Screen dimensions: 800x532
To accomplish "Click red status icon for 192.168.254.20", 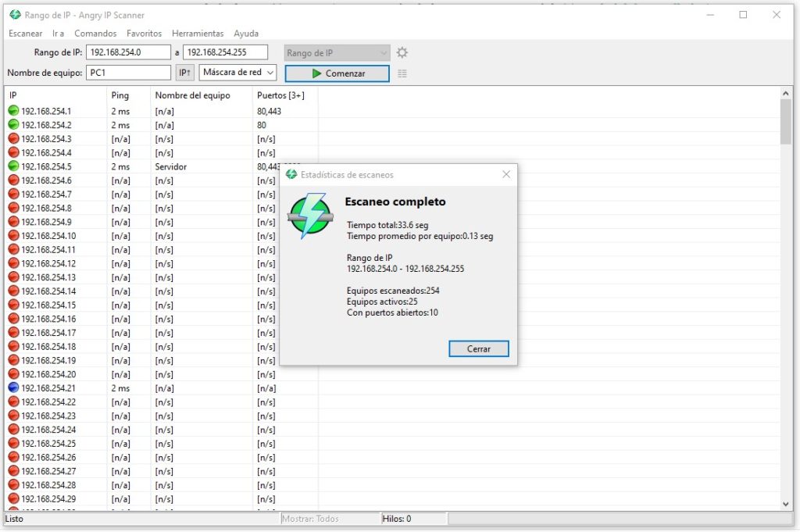I will pyautogui.click(x=13, y=374).
